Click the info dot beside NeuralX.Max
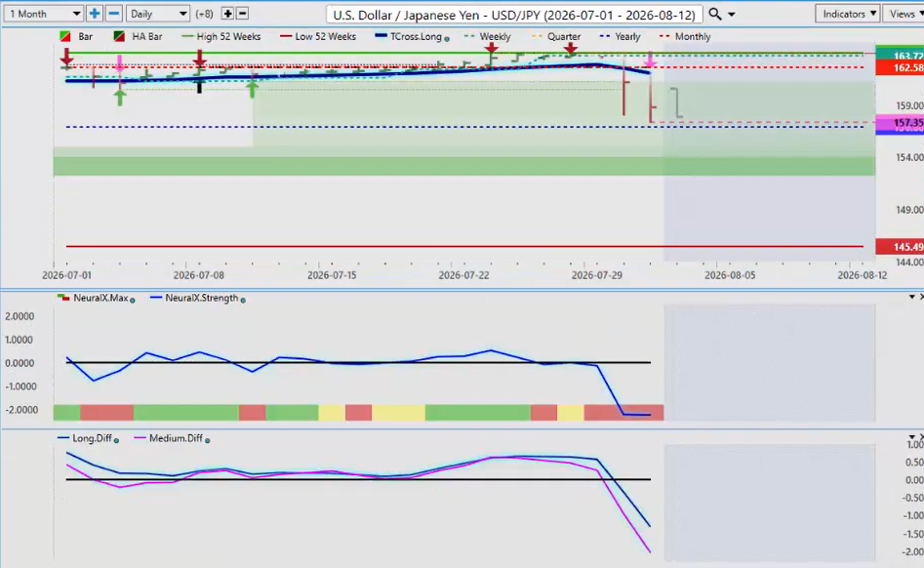Image resolution: width=924 pixels, height=568 pixels. (133, 301)
